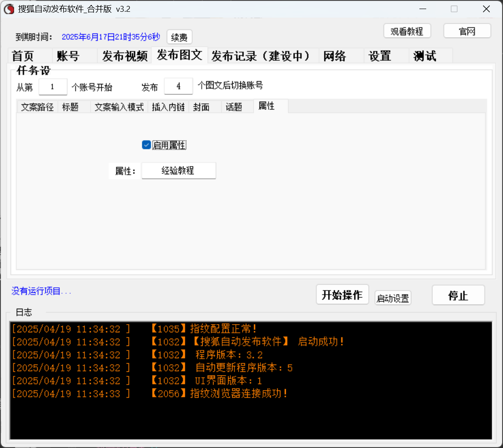503x448 pixels.
Task: Open the 启动设置 button
Action: point(393,298)
